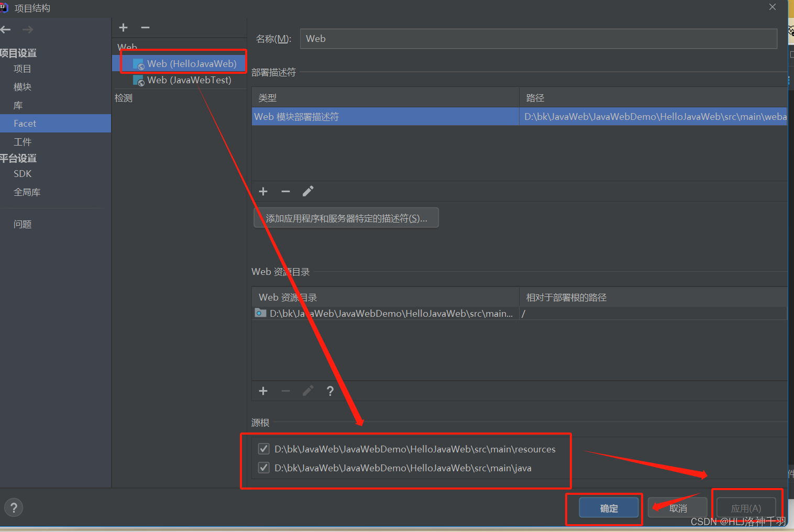Open 项目 settings

pos(23,69)
